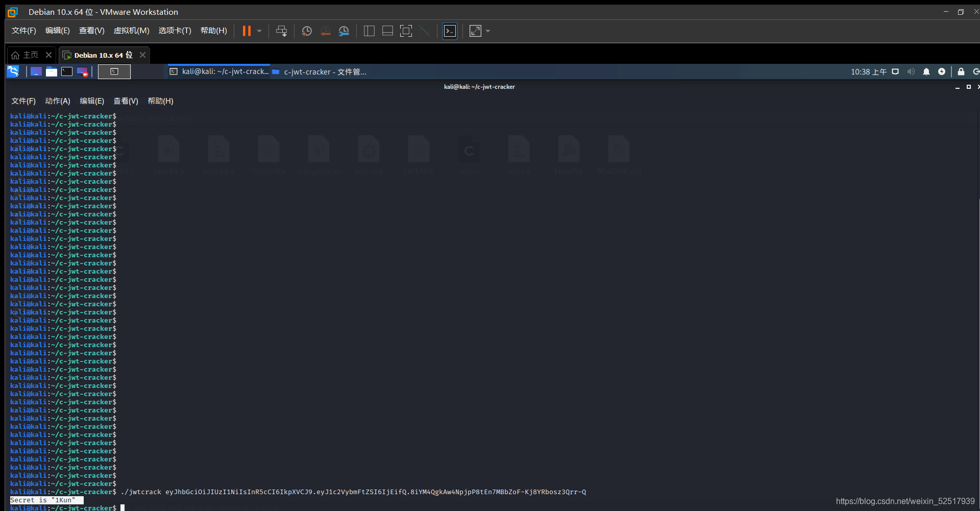The height and width of the screenshot is (511, 980).
Task: Open the network connection tray icon
Action: 895,71
